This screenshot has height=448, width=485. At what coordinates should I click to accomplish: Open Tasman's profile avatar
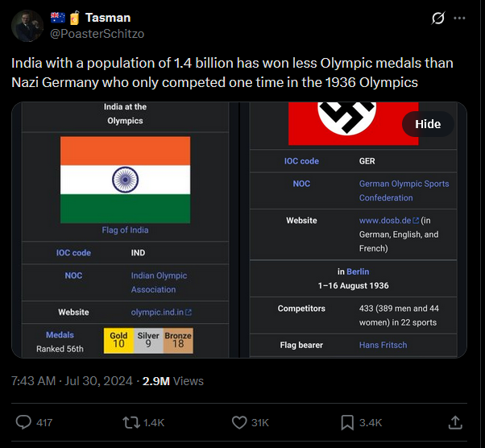click(x=27, y=26)
